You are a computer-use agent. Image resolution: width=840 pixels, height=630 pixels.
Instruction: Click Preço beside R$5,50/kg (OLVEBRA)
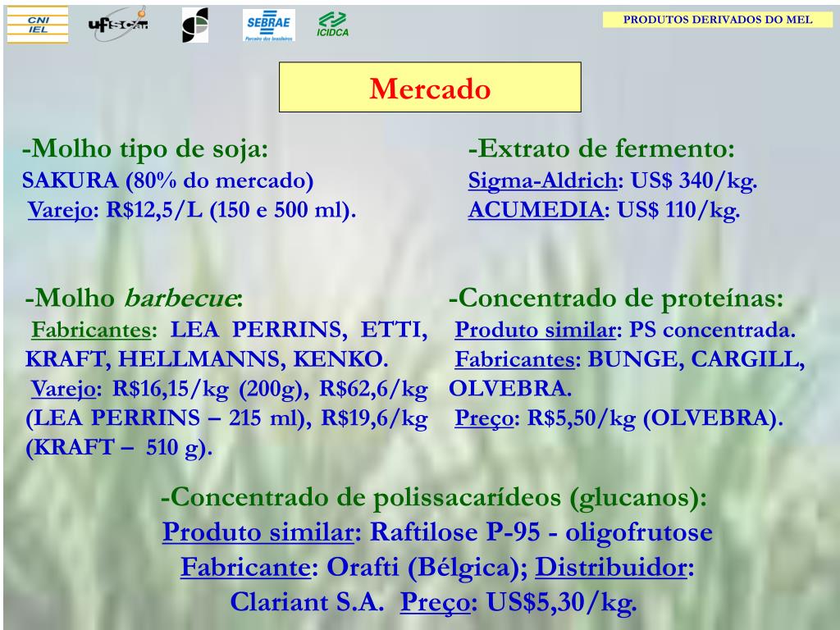[x=484, y=418]
